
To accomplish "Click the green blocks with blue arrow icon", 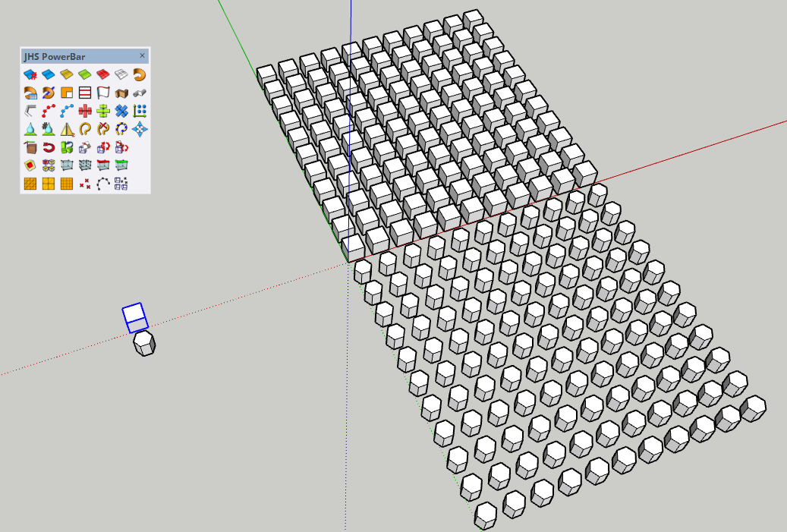I will 67,147.
